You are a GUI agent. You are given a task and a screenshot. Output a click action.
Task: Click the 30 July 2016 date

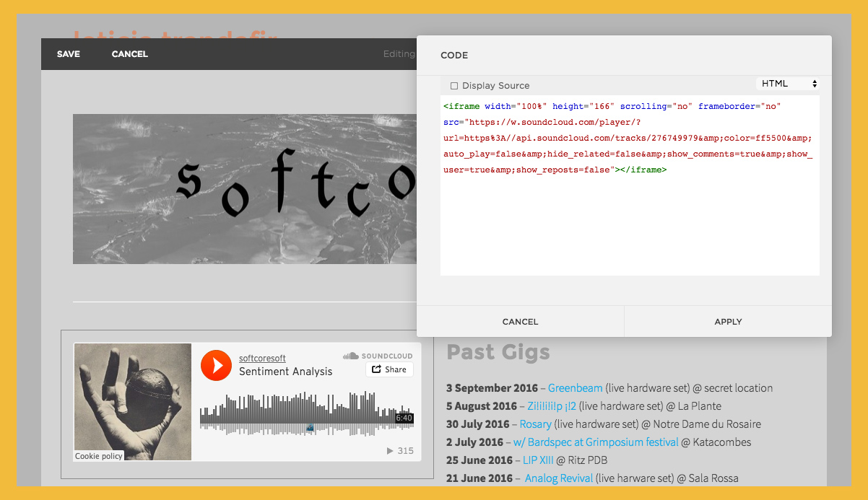477,424
